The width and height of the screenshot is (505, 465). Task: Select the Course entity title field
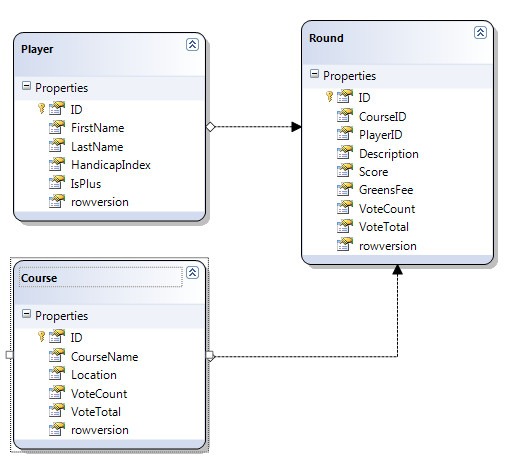pos(101,277)
